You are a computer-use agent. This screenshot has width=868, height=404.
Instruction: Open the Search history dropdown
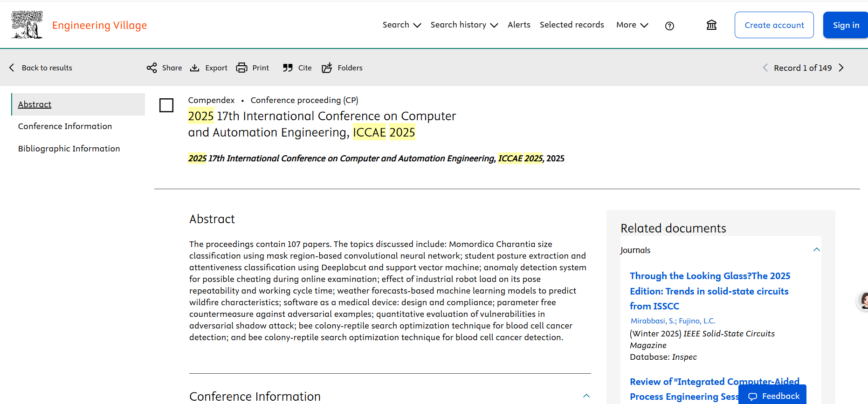pos(464,25)
